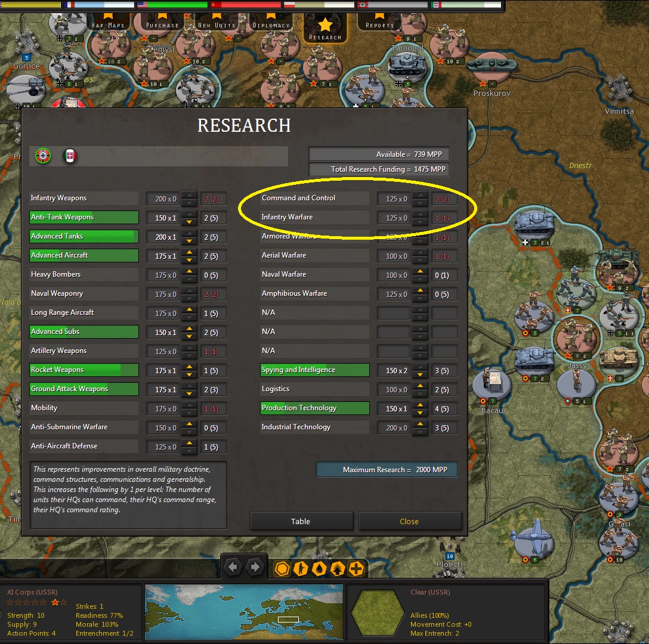Open the Diplomacy menu
Viewport: 649px width, 644px height.
tap(271, 21)
